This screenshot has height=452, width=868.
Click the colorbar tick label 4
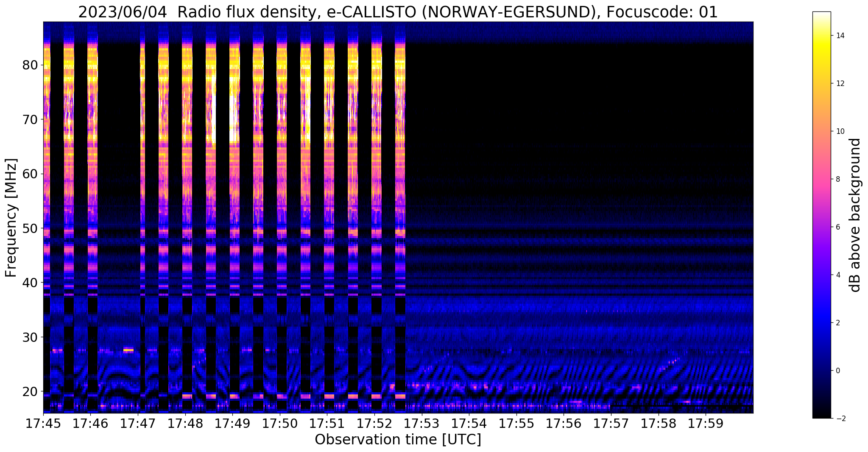[837, 275]
